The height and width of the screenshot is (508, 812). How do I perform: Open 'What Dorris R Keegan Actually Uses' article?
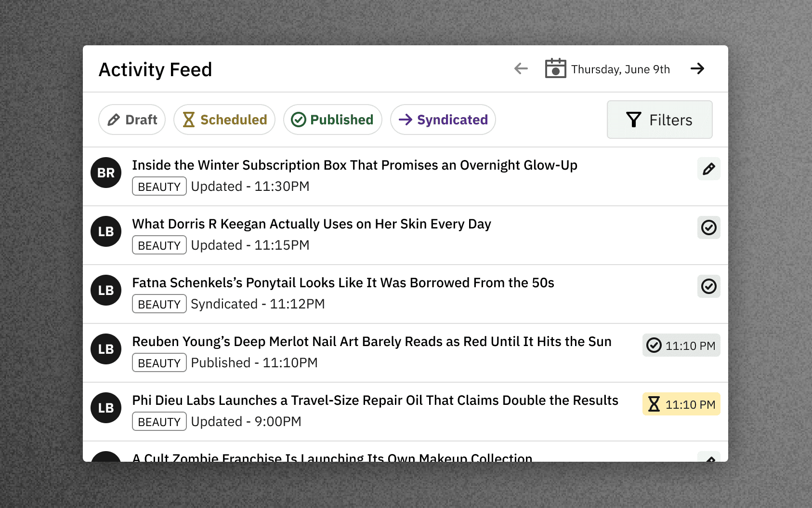pyautogui.click(x=312, y=224)
